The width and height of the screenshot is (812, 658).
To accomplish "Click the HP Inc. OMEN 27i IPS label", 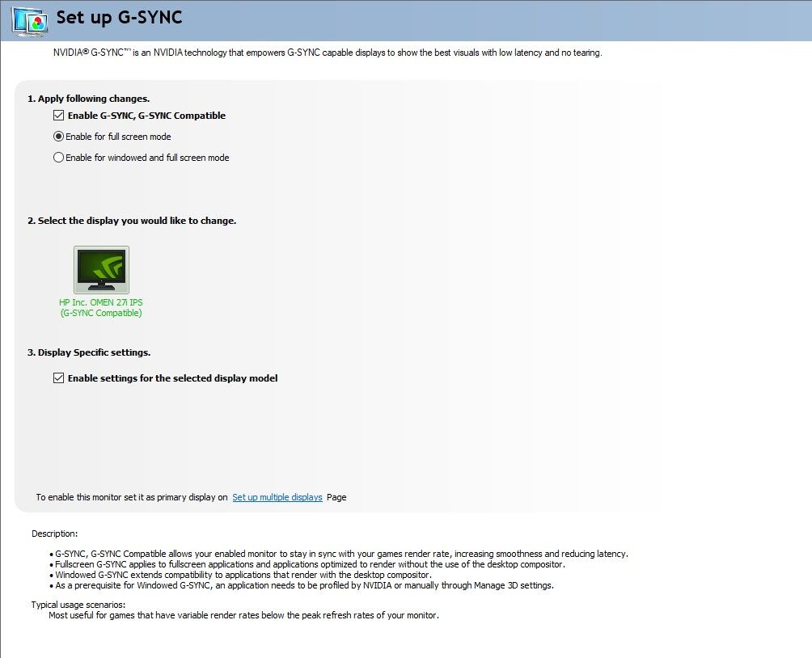I will 101,307.
